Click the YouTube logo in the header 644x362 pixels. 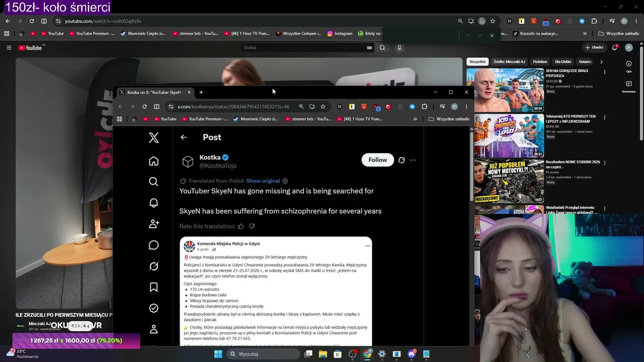point(30,48)
